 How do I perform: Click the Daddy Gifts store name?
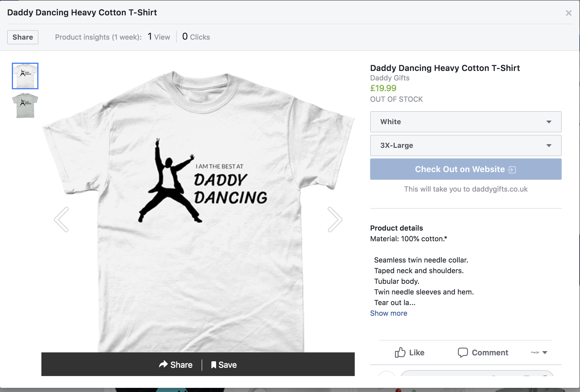coord(390,78)
